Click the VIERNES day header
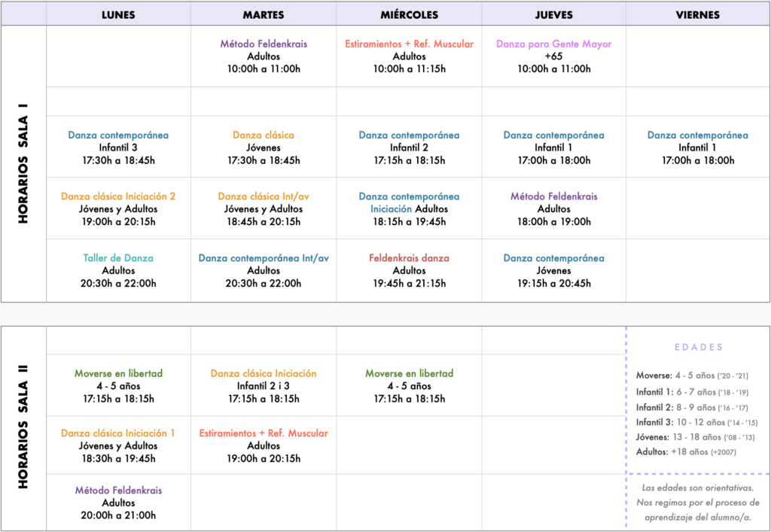This screenshot has height=532, width=771. point(697,14)
